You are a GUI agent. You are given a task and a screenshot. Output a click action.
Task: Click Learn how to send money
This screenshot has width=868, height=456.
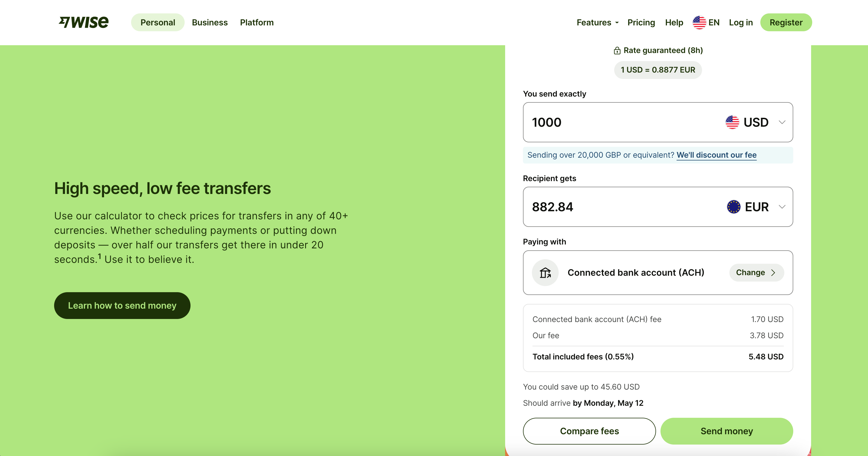coord(122,306)
